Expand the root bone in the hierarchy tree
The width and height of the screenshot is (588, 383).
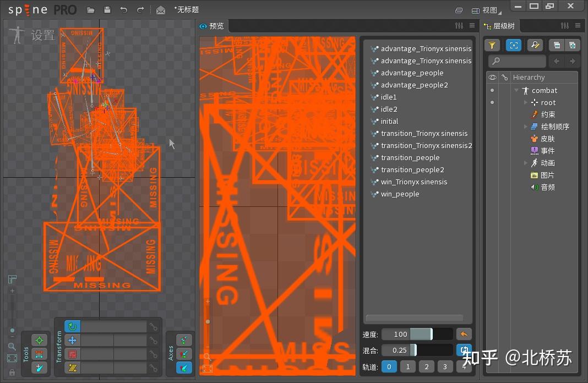click(526, 102)
